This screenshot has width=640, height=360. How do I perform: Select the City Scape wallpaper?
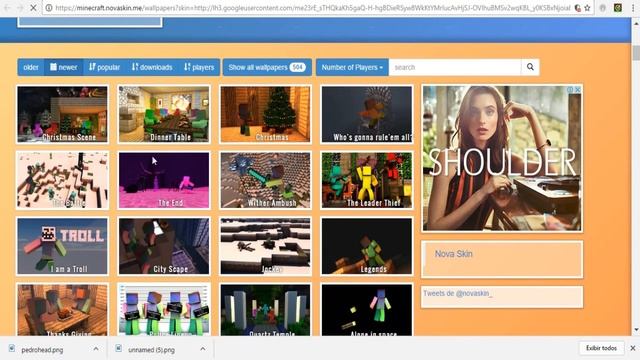[x=164, y=246]
